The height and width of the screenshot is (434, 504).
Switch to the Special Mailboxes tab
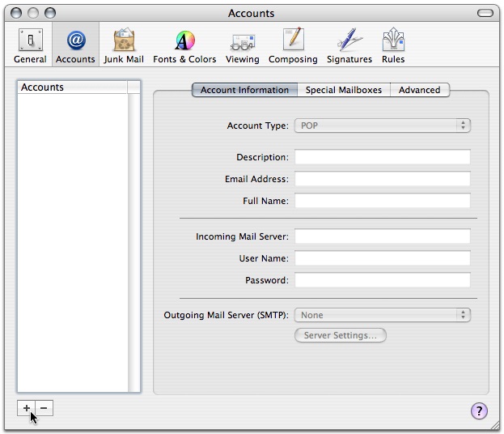coord(344,90)
